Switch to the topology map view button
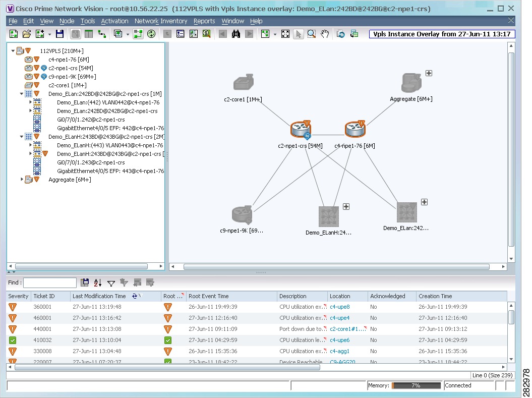Viewport: 532px width, 398px height. click(x=75, y=34)
